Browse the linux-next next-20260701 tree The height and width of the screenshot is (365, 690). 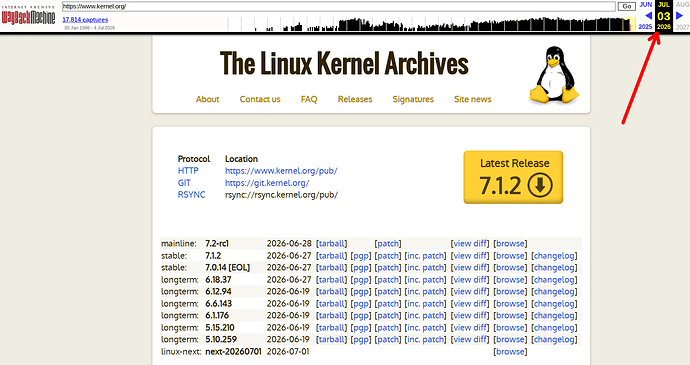point(510,351)
